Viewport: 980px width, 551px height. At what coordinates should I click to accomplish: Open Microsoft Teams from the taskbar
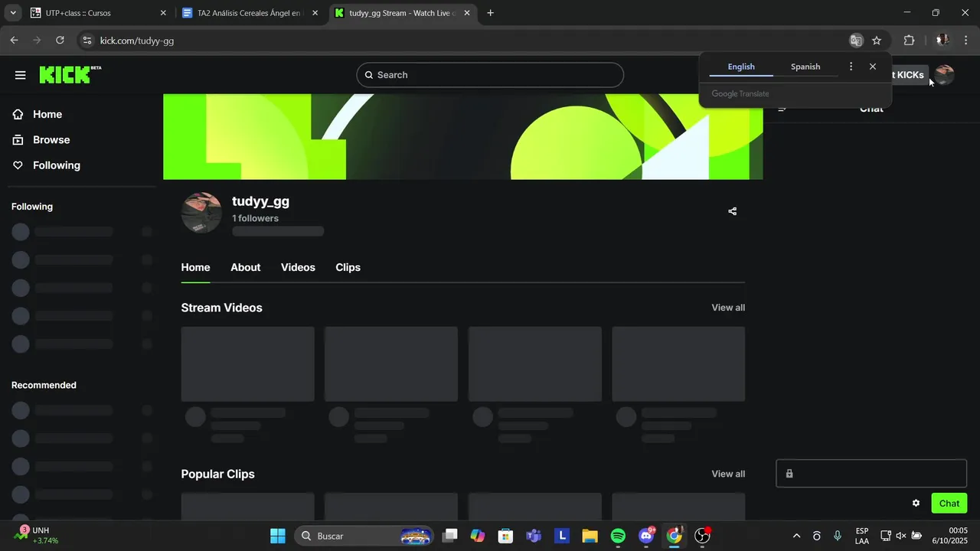click(x=534, y=536)
